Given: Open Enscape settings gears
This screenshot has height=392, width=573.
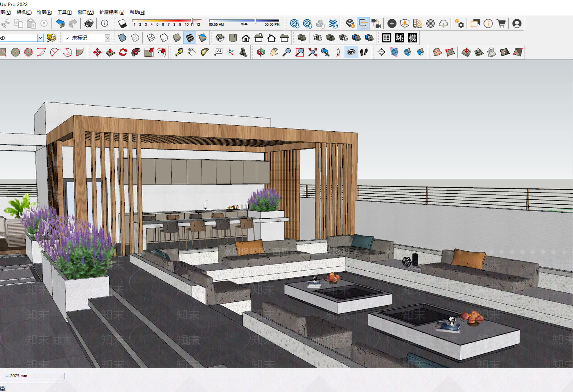Looking at the screenshot, I should (459, 24).
